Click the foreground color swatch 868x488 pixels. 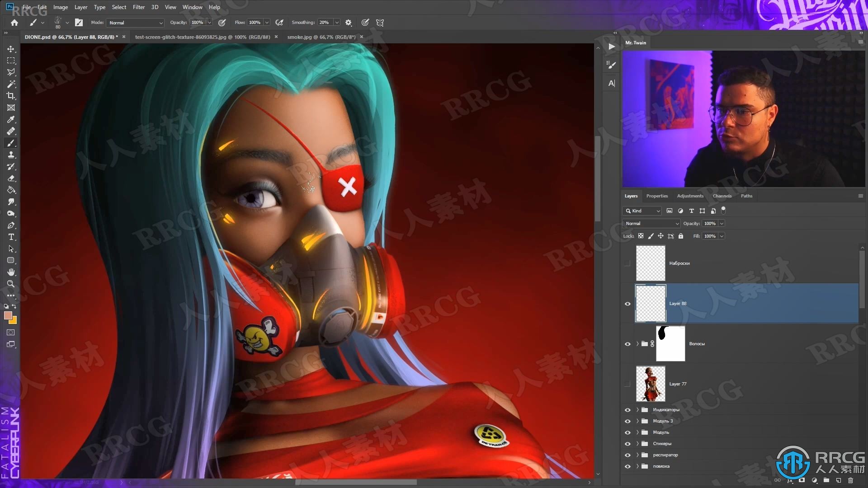click(x=8, y=315)
